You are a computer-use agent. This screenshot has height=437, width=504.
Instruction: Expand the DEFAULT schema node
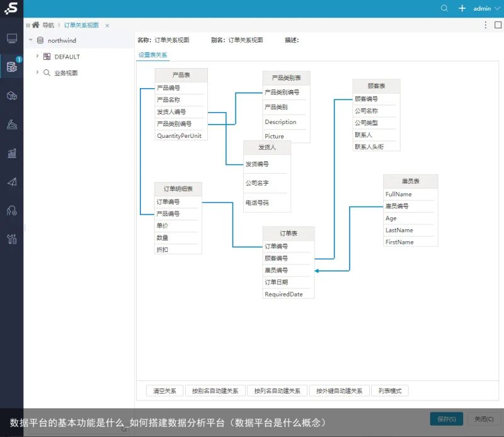[37, 56]
